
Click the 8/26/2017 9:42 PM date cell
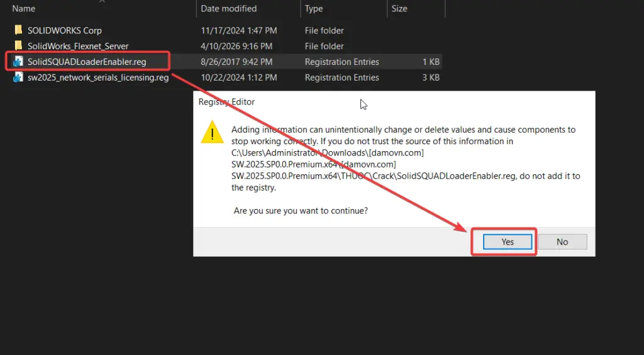[x=236, y=62]
